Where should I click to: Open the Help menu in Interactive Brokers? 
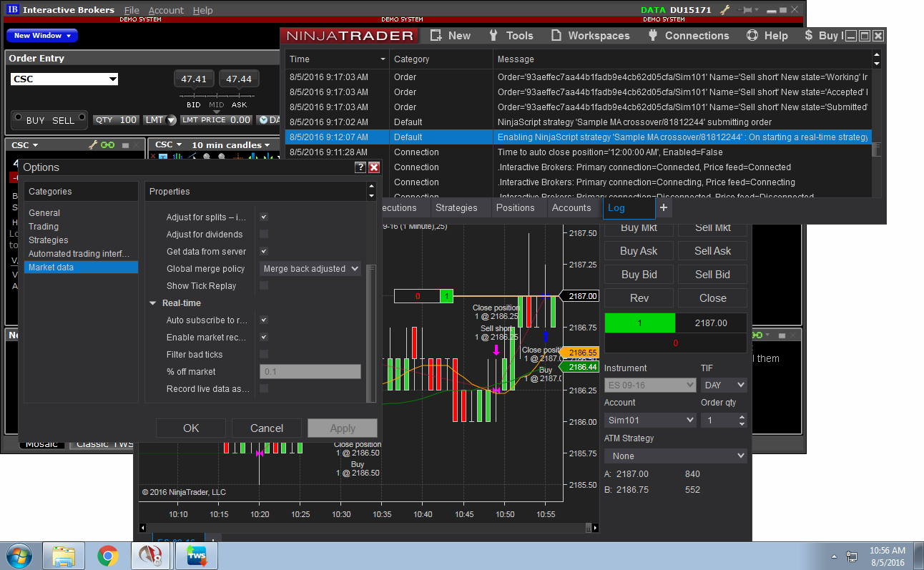point(203,10)
